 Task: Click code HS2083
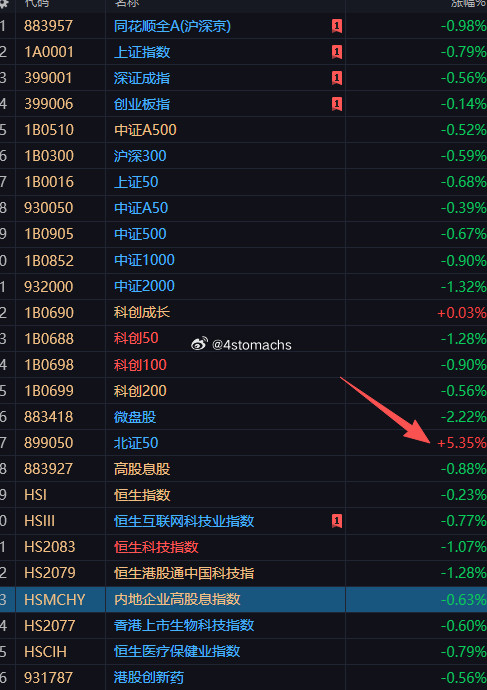coord(50,547)
